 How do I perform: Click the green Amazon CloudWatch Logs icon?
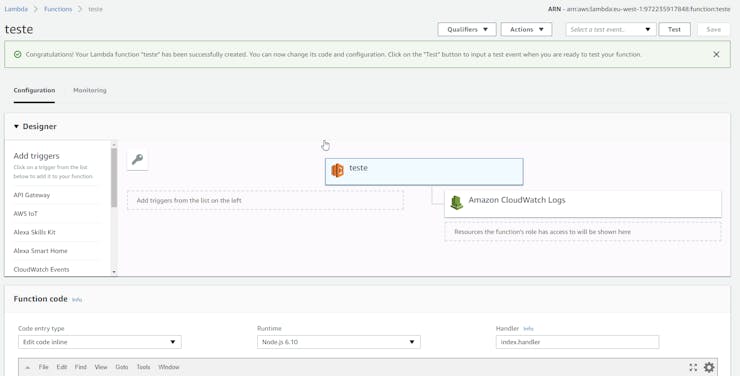[456, 202]
